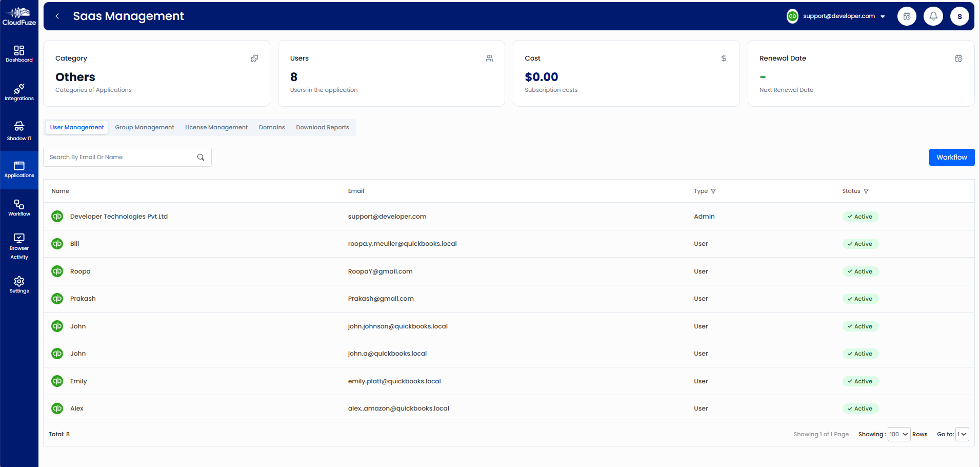Open the Status column filter
This screenshot has width=980, height=467.
866,191
